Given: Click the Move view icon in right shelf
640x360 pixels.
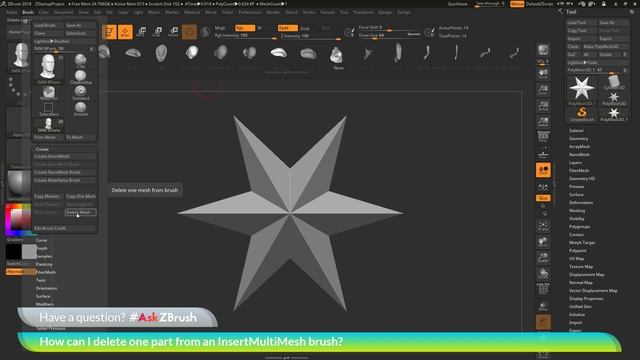Looking at the screenshot, I should coord(543,242).
